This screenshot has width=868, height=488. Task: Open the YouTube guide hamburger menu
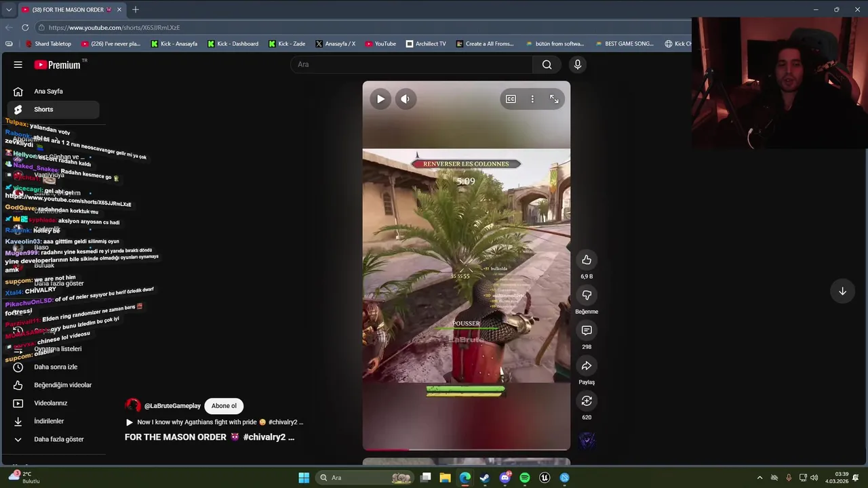point(18,64)
